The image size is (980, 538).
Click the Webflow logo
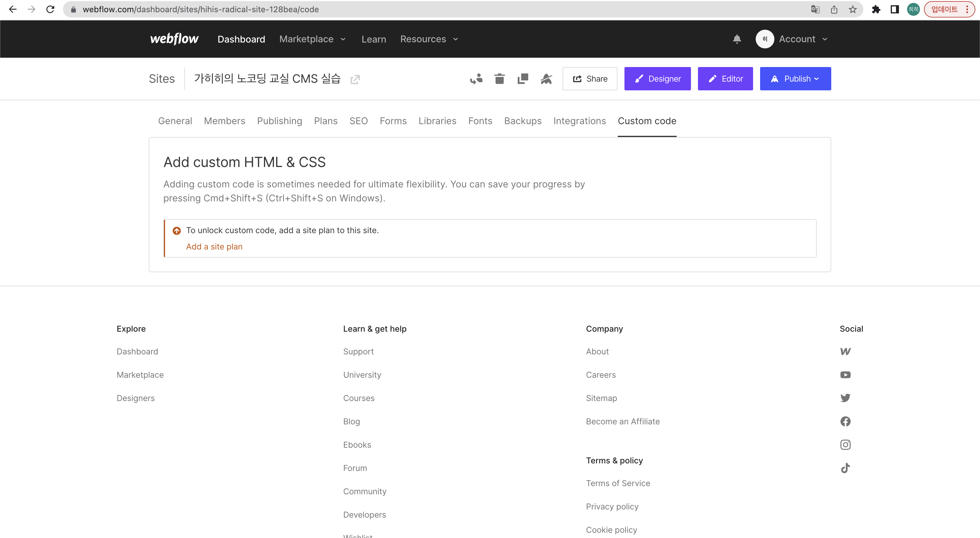[x=174, y=39]
